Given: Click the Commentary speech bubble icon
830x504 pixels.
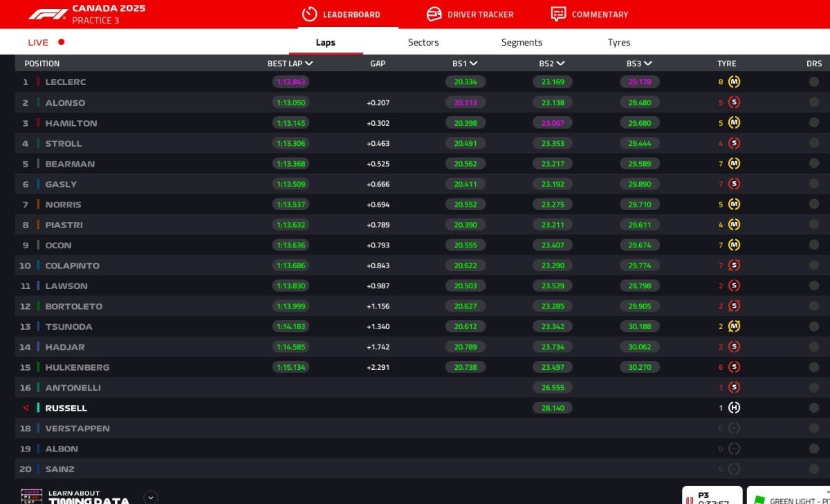Looking at the screenshot, I should pos(558,14).
